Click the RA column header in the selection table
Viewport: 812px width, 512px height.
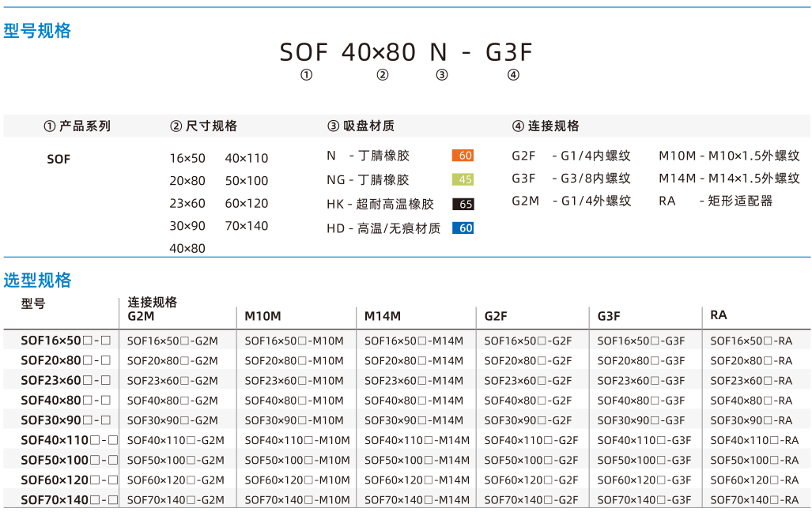(719, 315)
